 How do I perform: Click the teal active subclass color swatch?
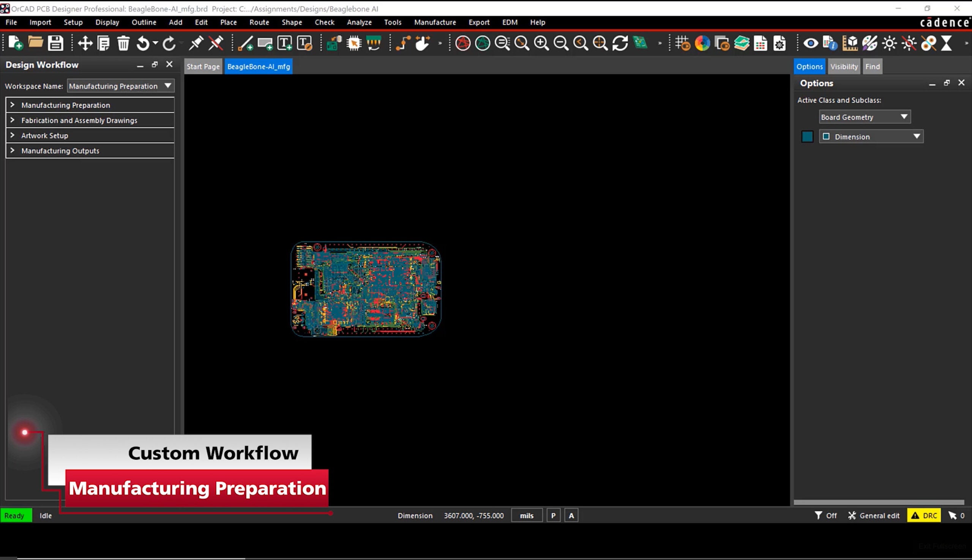(x=807, y=137)
